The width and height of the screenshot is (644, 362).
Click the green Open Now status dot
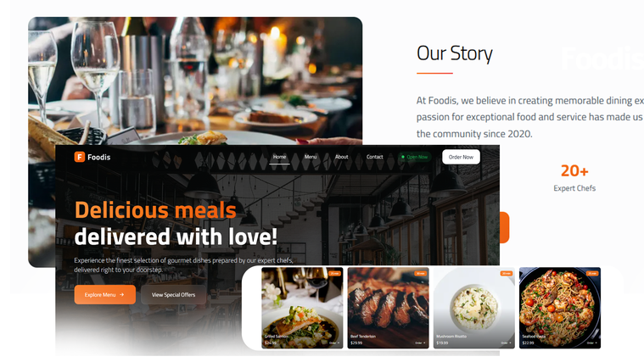403,157
